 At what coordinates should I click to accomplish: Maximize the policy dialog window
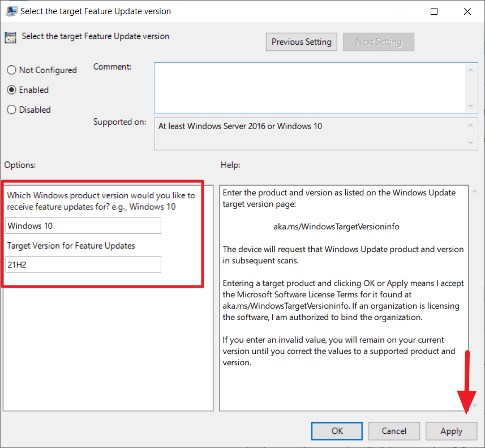(x=434, y=11)
